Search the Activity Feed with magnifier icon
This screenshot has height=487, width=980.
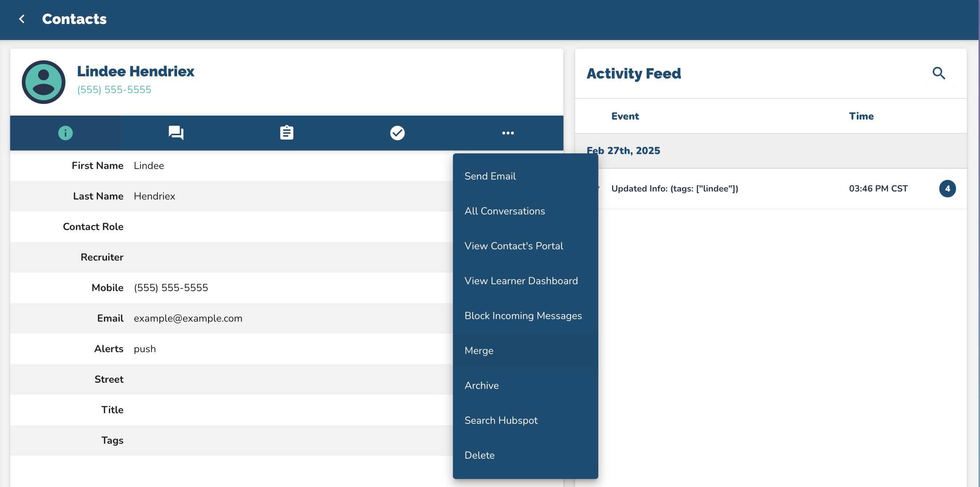tap(939, 73)
